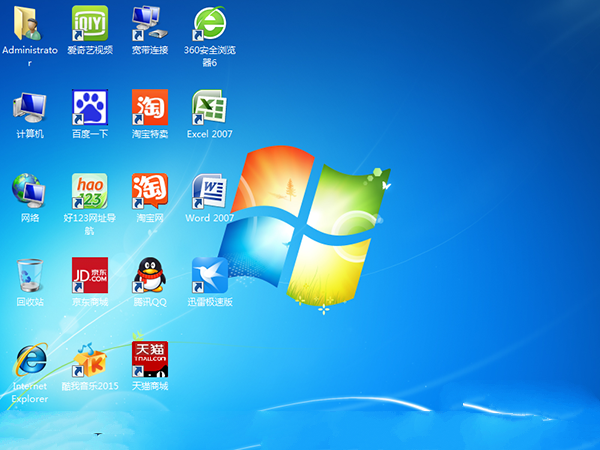Viewport: 600px width, 450px height.
Task: Open the 酷我音乐2015 music shortcut
Action: (90, 360)
